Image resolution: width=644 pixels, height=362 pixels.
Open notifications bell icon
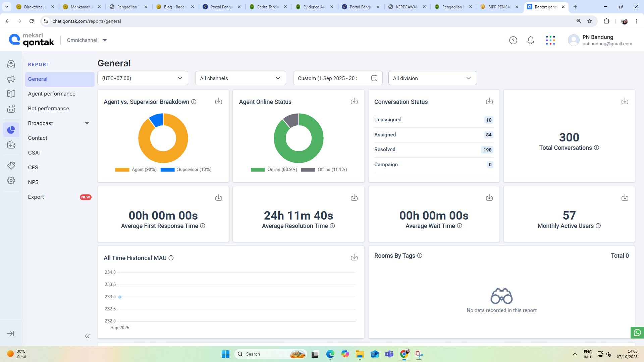[x=531, y=40]
